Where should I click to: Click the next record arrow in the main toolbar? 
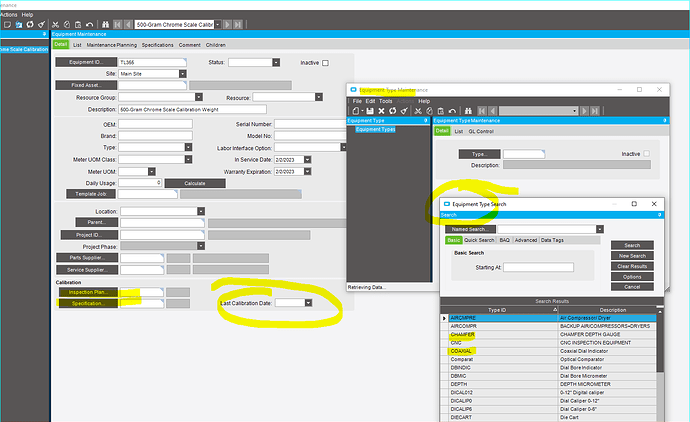pyautogui.click(x=228, y=25)
